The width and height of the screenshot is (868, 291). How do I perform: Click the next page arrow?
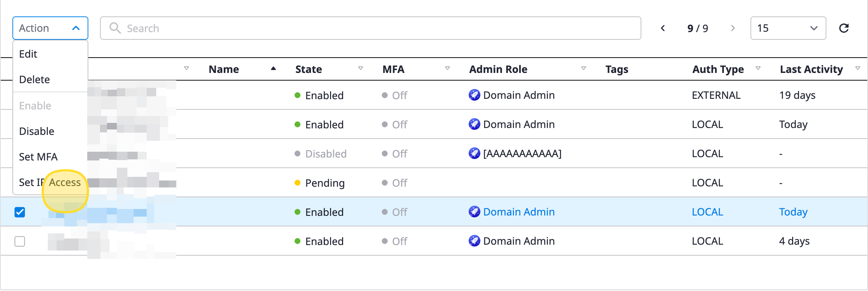pos(733,28)
